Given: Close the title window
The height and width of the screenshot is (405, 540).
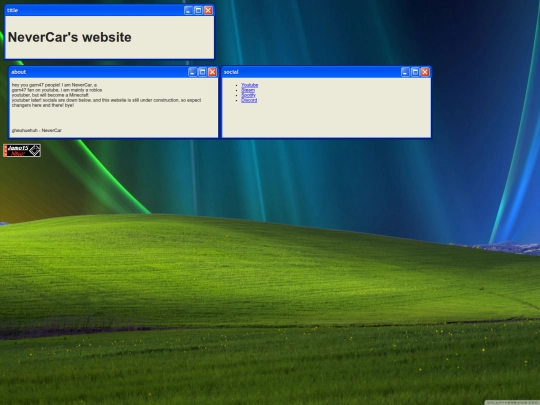Looking at the screenshot, I should coord(208,10).
